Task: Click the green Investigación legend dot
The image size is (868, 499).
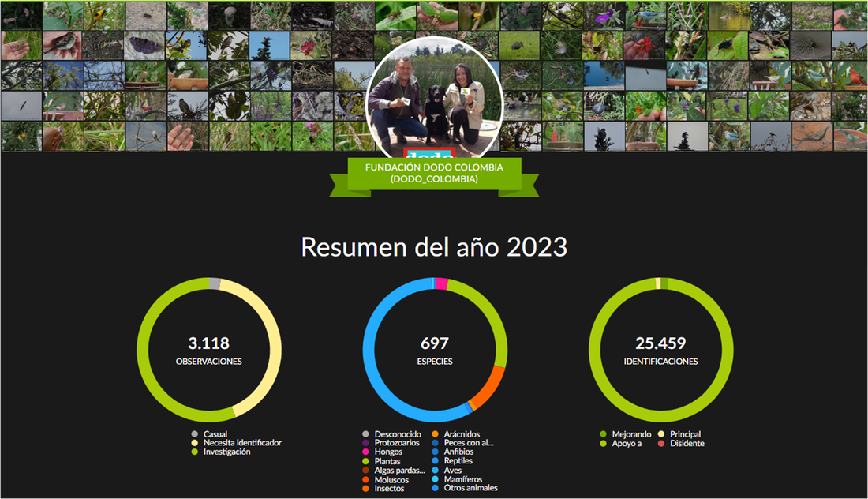Action: coord(194,452)
